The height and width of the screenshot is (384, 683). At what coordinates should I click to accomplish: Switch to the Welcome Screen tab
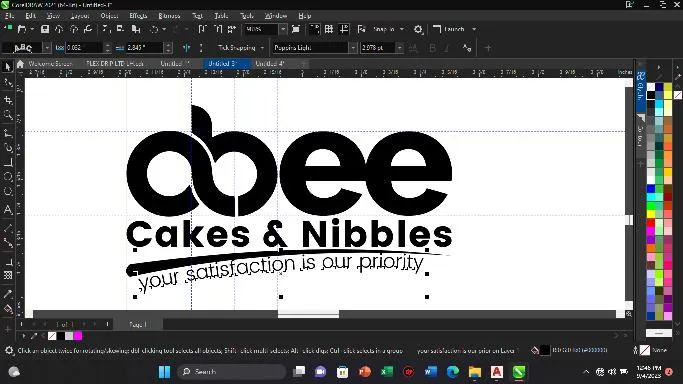[x=49, y=64]
